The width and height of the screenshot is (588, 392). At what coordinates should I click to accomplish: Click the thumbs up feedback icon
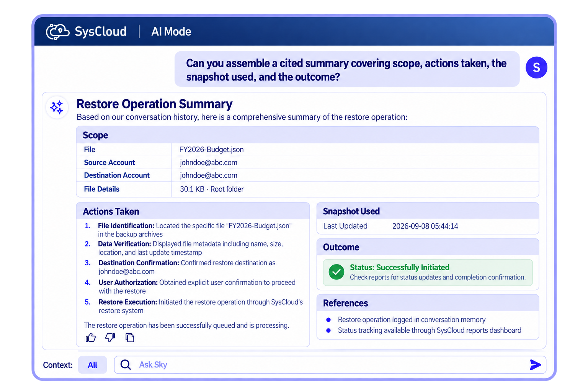pyautogui.click(x=91, y=337)
